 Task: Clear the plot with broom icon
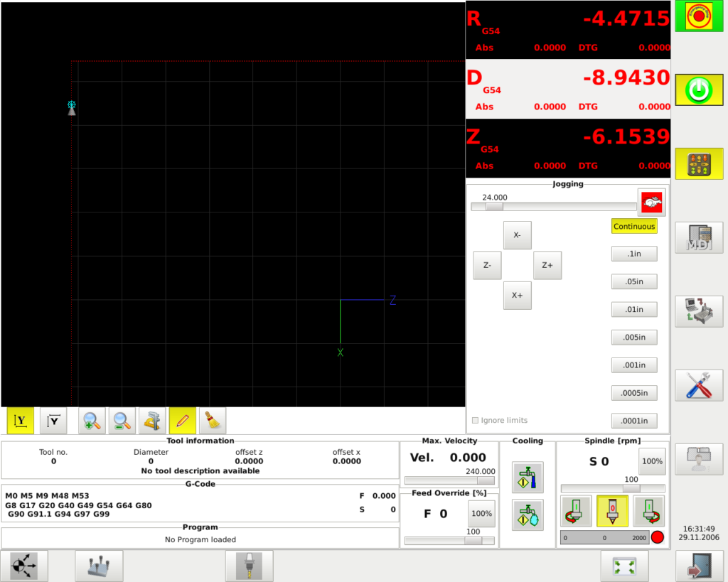point(213,421)
